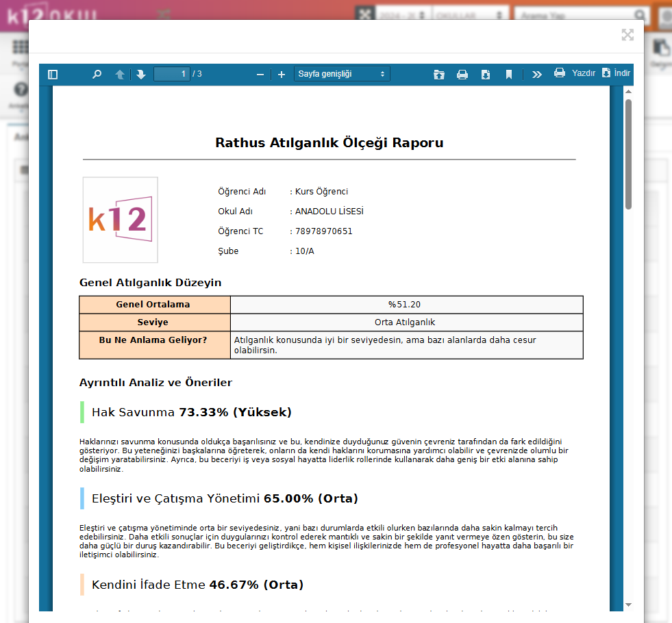672x623 pixels.
Task: Click the k12 logo image in report
Action: tap(121, 220)
